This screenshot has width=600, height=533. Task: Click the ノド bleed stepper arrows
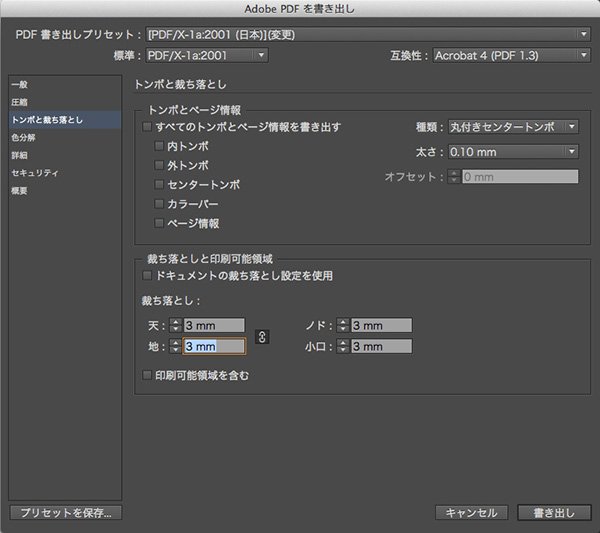(343, 326)
